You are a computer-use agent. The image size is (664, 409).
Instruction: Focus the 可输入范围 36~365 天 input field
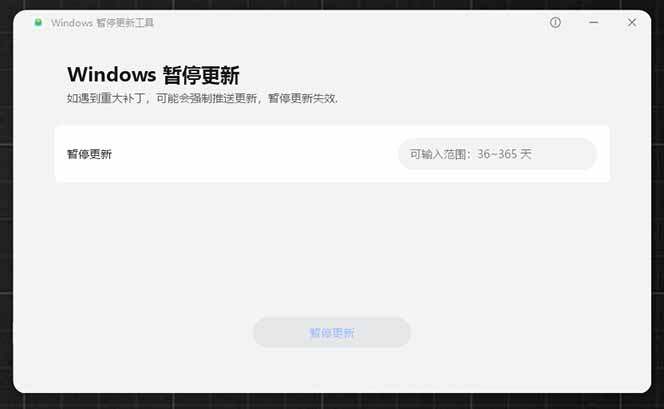498,154
